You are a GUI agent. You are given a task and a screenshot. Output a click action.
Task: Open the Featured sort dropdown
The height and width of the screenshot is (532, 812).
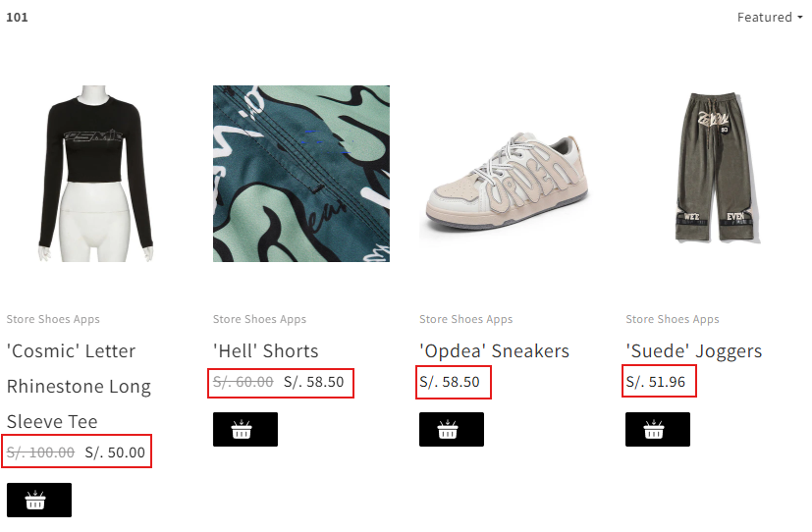[x=770, y=18]
